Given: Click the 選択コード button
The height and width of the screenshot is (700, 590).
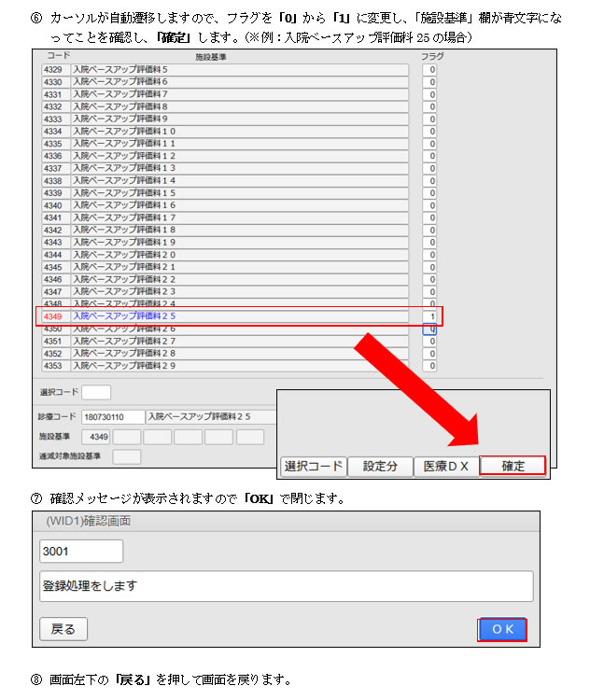Looking at the screenshot, I should pos(314,466).
